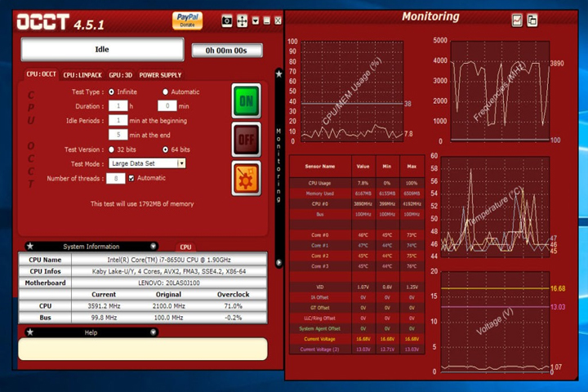Select the Automatic test type radio button
Screen dimensions: 588x392
click(x=165, y=92)
